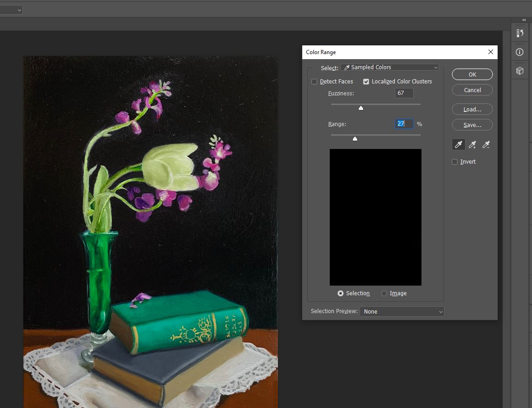Select the Subtract from Sample eyedropper

(486, 144)
